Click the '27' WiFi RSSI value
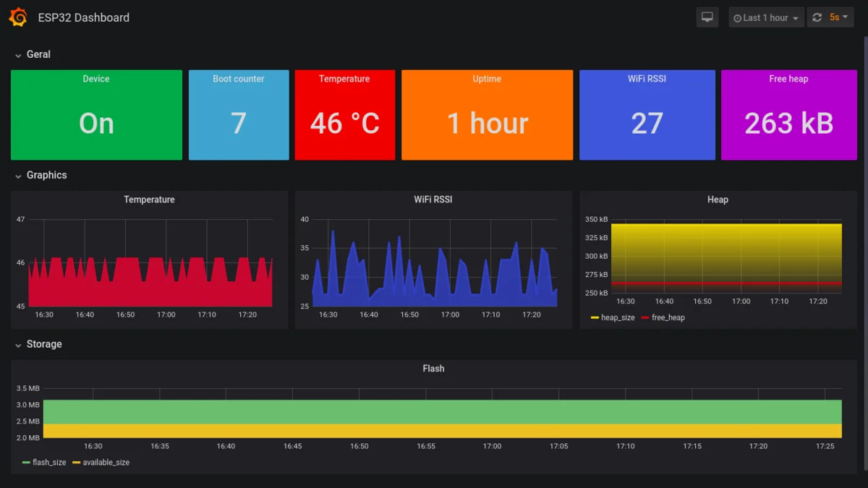Image resolution: width=868 pixels, height=488 pixels. 647,124
